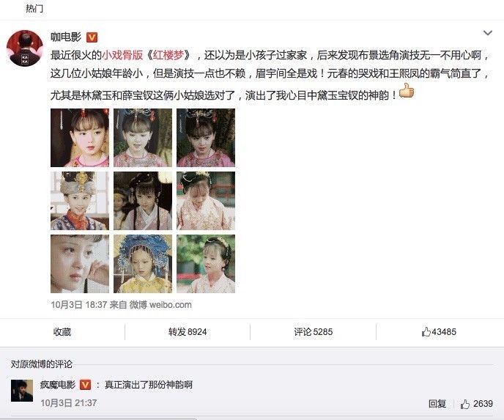This screenshot has height=420, width=504.
Task: Click 回复 to reply to the comment
Action: point(437,404)
